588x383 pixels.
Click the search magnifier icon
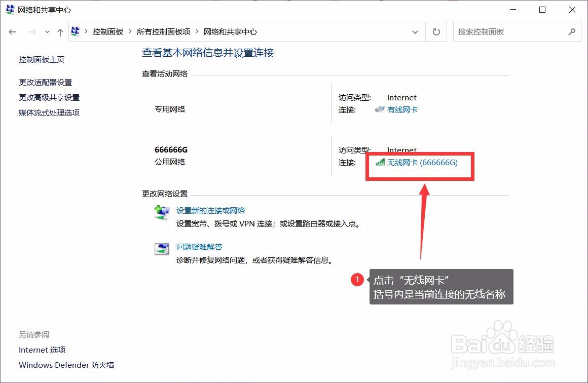click(x=572, y=31)
